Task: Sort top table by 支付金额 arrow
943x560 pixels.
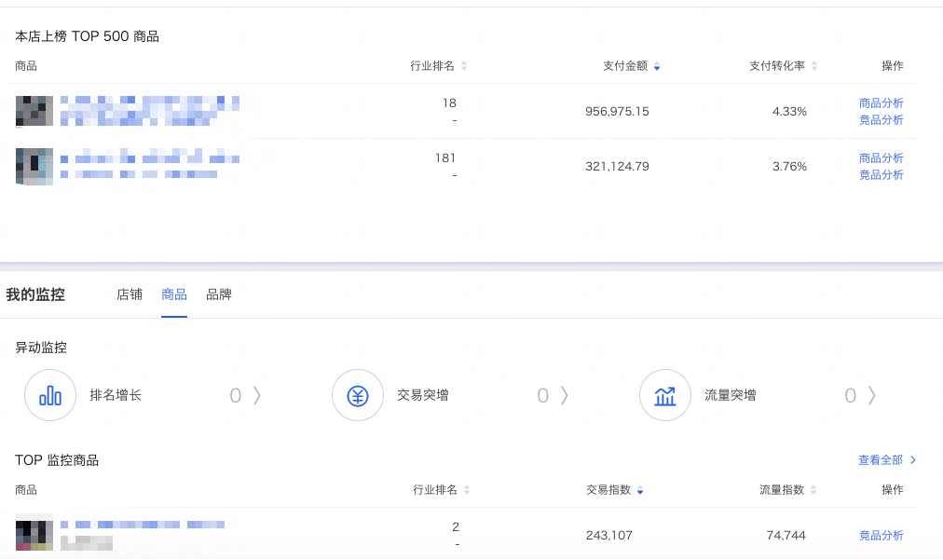Action: coord(657,66)
